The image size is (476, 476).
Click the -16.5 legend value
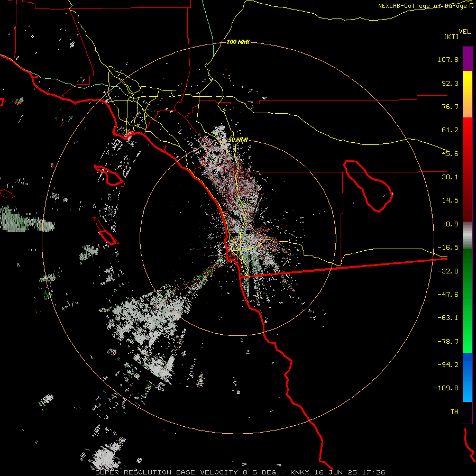tap(448, 248)
